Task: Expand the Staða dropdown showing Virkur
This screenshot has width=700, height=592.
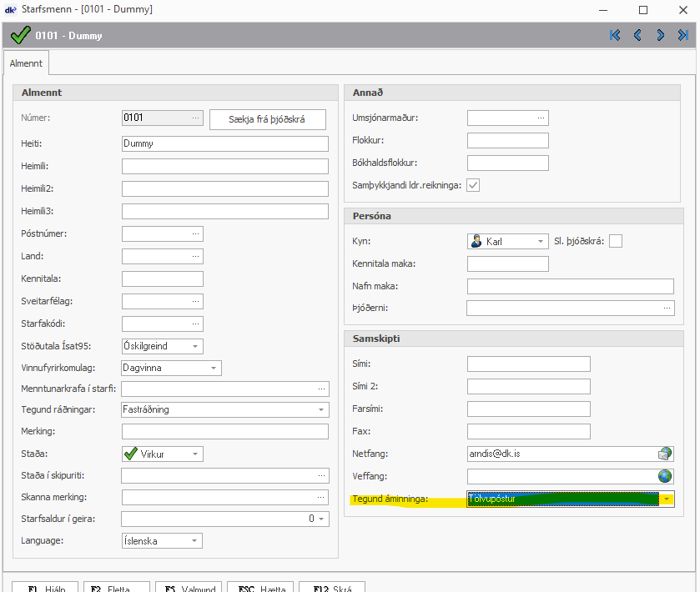Action: (195, 454)
